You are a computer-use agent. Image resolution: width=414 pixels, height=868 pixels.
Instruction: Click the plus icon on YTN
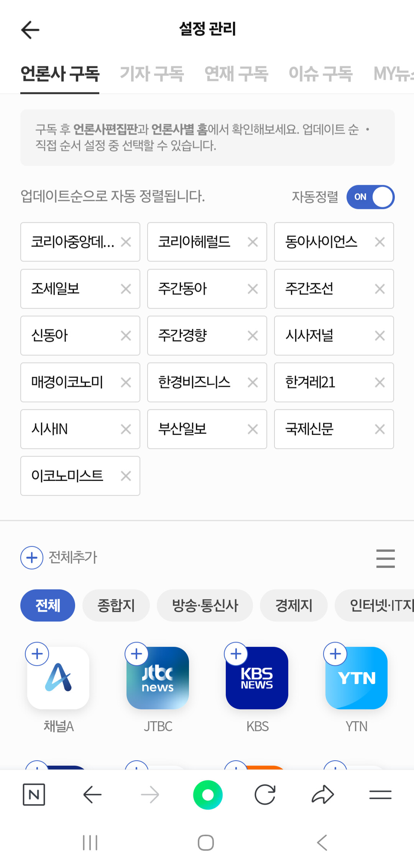[335, 654]
